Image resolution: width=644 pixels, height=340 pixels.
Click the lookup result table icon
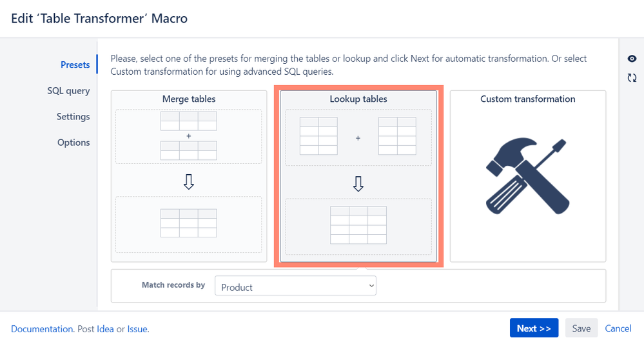click(358, 225)
